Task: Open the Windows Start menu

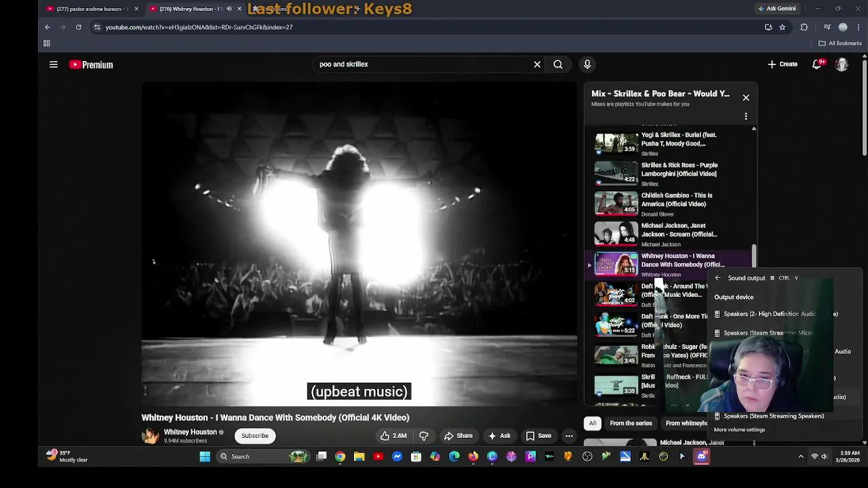Action: point(205,457)
